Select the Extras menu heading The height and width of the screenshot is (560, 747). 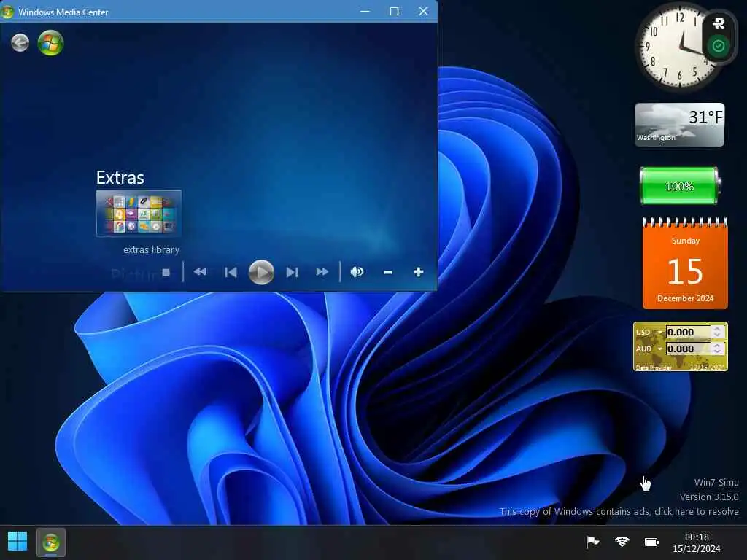pyautogui.click(x=120, y=178)
